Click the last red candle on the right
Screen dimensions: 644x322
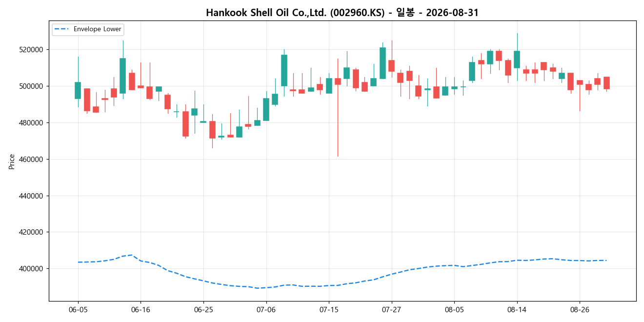tap(606, 83)
